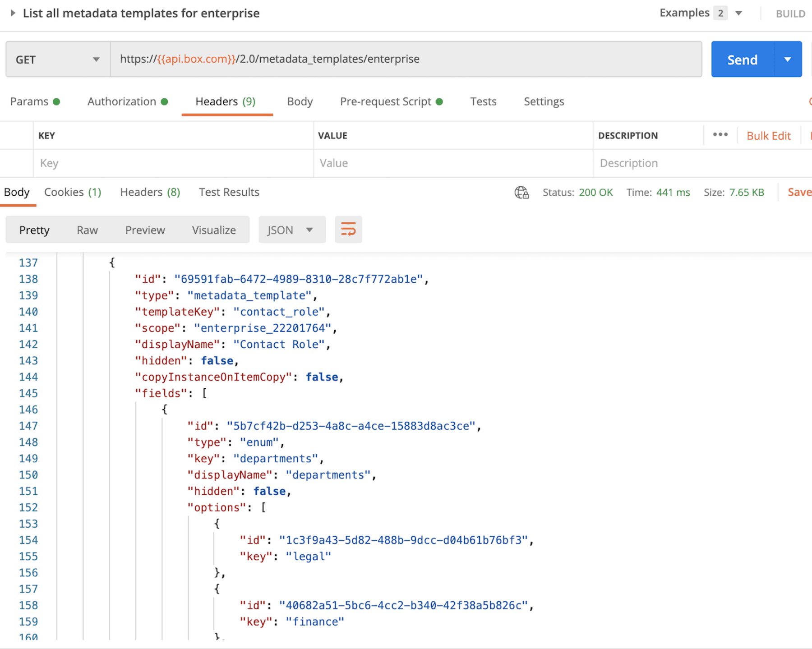Image resolution: width=812 pixels, height=649 pixels.
Task: Expand the request title disclosure triangle
Action: [x=13, y=13]
